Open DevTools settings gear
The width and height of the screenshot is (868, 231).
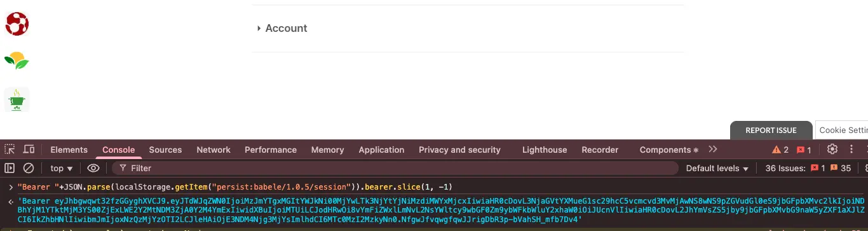(832, 149)
